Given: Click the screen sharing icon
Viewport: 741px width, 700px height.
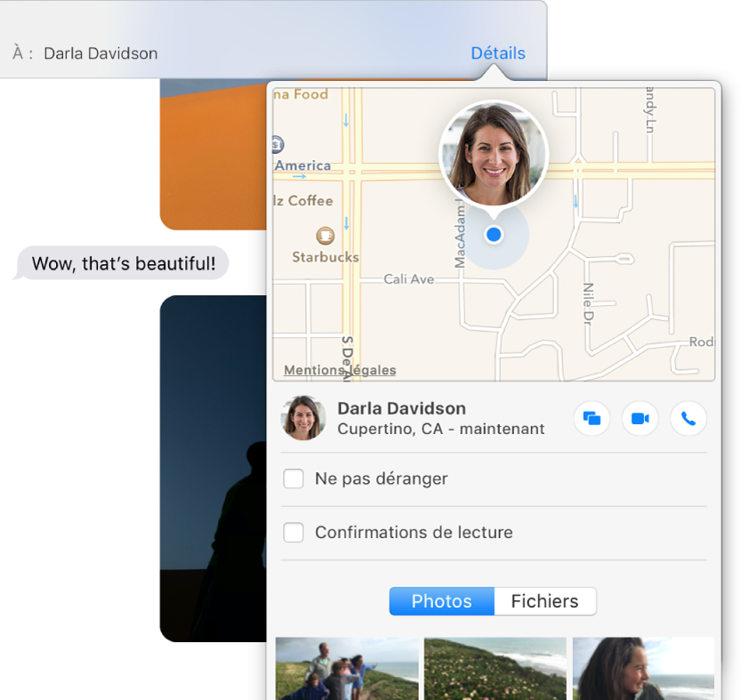Looking at the screenshot, I should [x=592, y=418].
